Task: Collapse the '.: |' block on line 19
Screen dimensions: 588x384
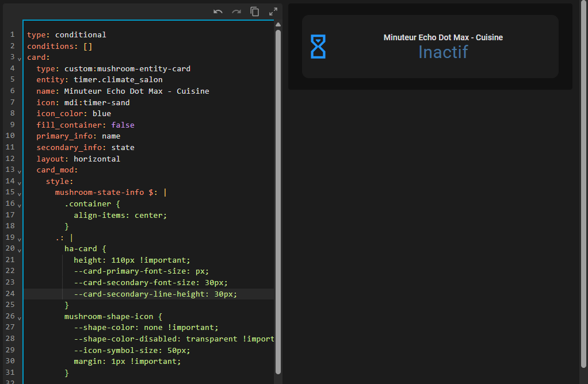Action: tap(19, 239)
